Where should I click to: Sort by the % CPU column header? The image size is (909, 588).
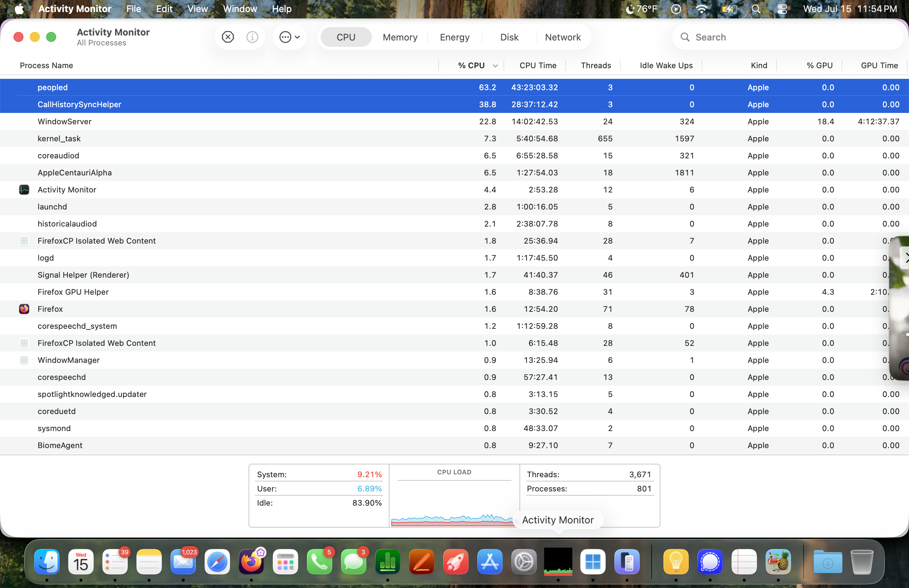click(x=471, y=65)
